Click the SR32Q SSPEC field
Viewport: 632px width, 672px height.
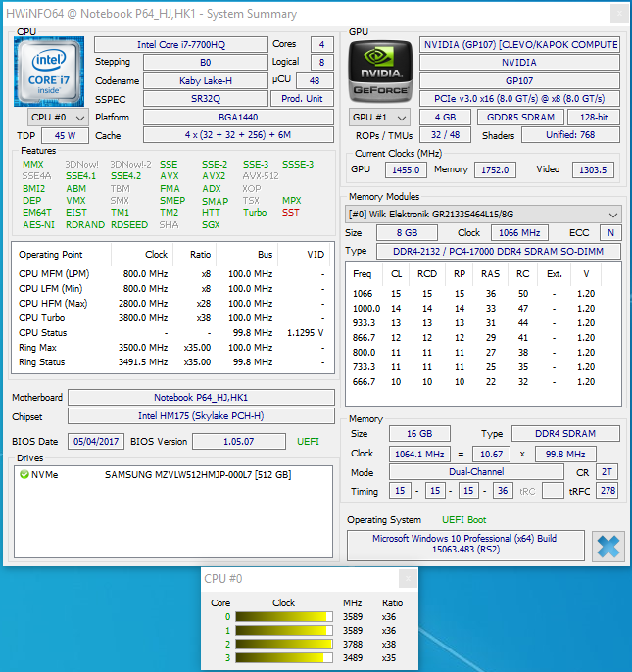tap(206, 99)
